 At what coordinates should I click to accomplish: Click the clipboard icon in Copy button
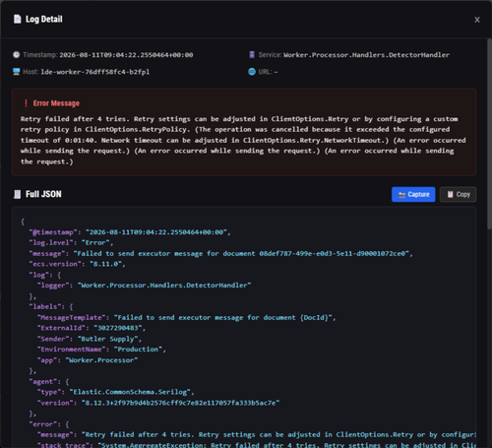pyautogui.click(x=451, y=195)
